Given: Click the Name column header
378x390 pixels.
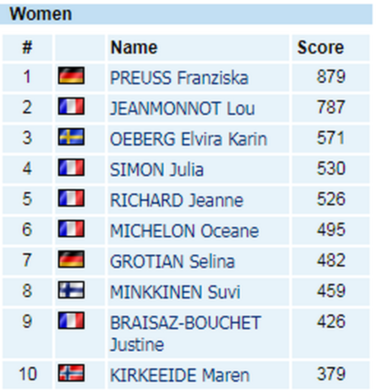Looking at the screenshot, I should pyautogui.click(x=134, y=47).
